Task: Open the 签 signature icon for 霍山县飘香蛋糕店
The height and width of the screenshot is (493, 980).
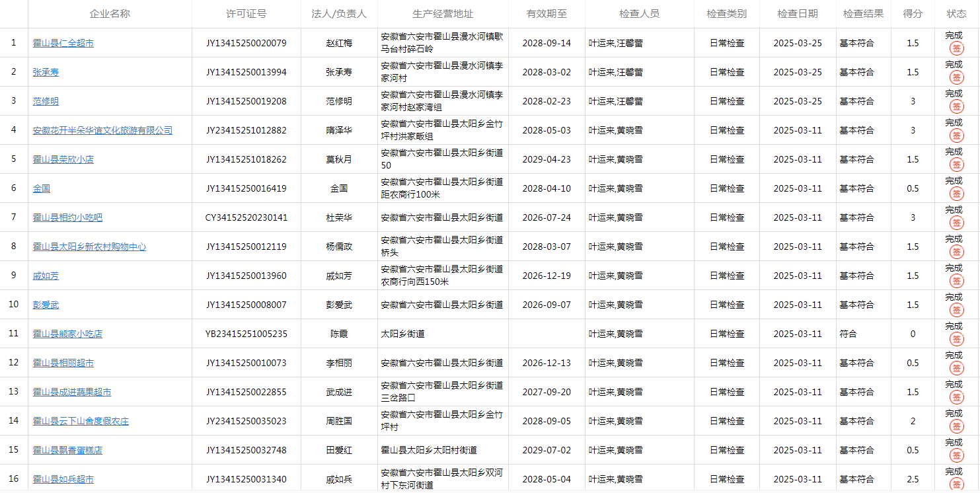Action: pyautogui.click(x=956, y=455)
